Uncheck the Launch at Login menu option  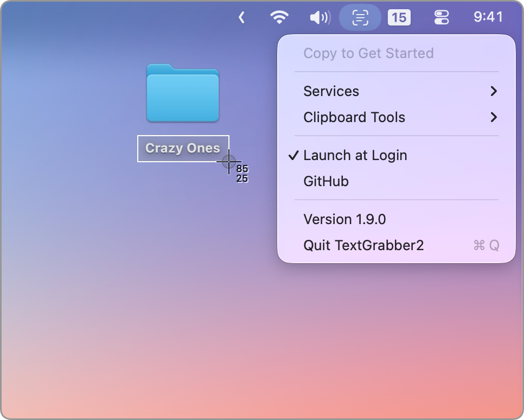(x=355, y=155)
